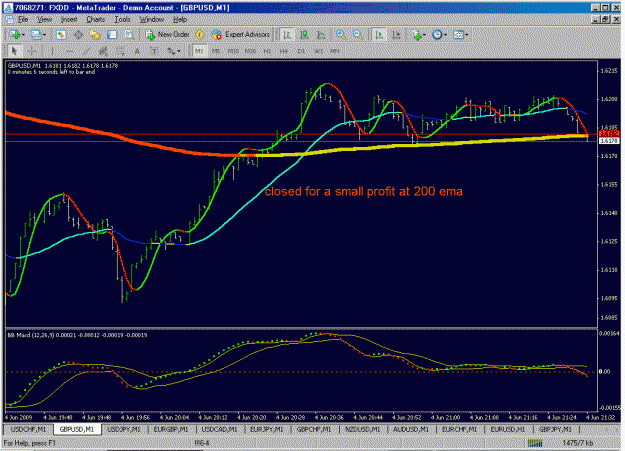
Task: Switch to the M1 timeframe
Action: coord(199,51)
